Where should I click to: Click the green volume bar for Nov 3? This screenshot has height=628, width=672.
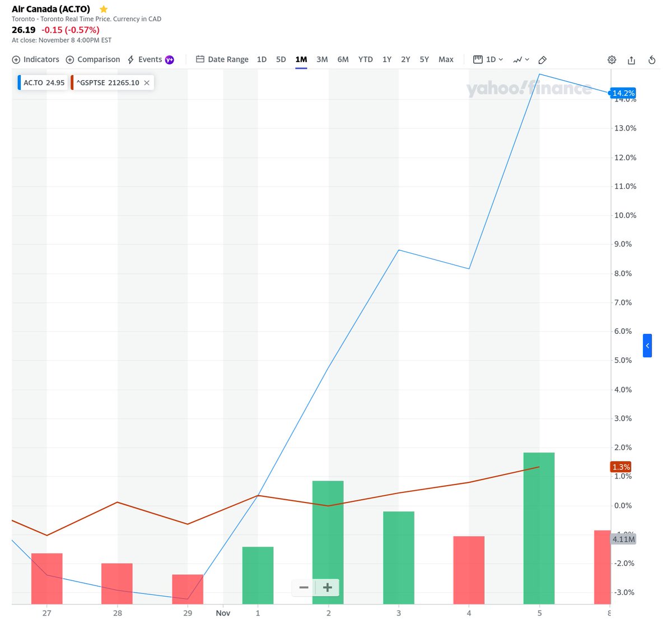point(399,558)
